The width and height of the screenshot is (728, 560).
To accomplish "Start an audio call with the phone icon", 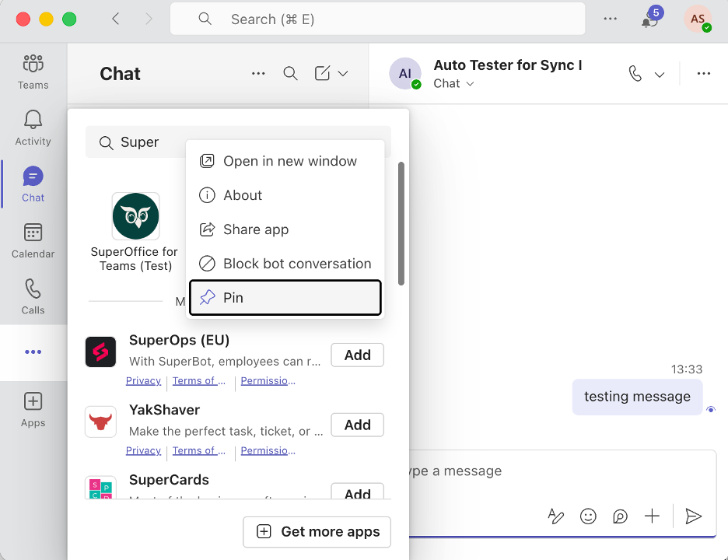I will (x=635, y=73).
